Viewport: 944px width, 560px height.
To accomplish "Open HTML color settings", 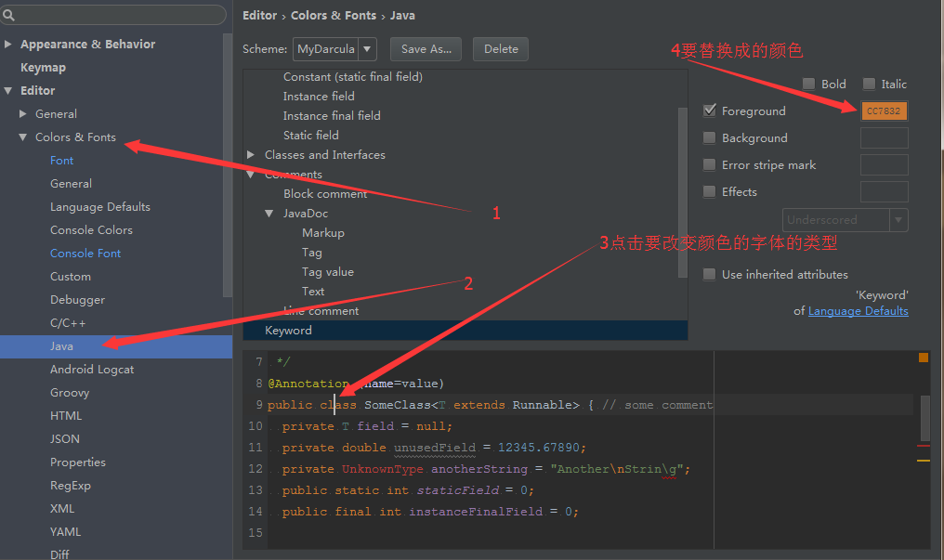I will pyautogui.click(x=66, y=416).
